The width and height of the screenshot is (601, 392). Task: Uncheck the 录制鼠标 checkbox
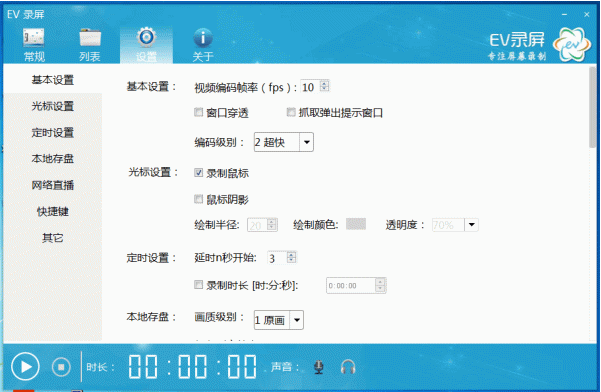tap(198, 173)
